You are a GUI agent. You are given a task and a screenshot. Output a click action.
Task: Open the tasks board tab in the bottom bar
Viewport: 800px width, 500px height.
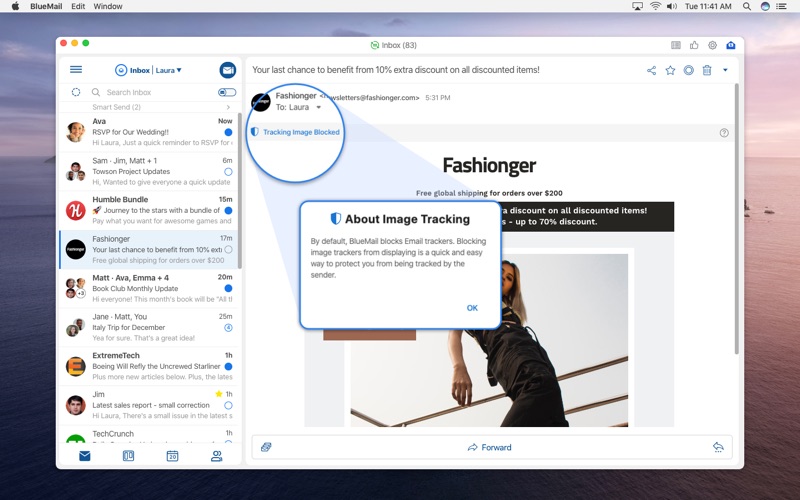129,456
